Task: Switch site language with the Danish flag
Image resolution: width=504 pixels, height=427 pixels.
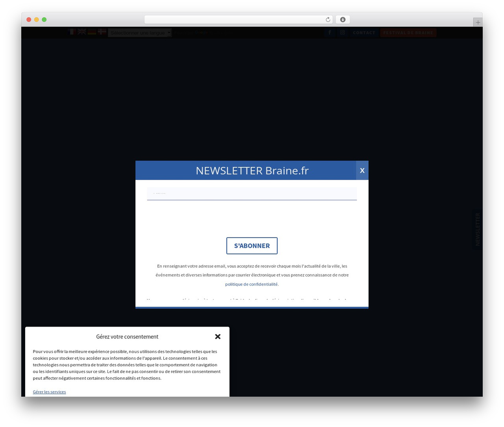Action: tap(102, 32)
